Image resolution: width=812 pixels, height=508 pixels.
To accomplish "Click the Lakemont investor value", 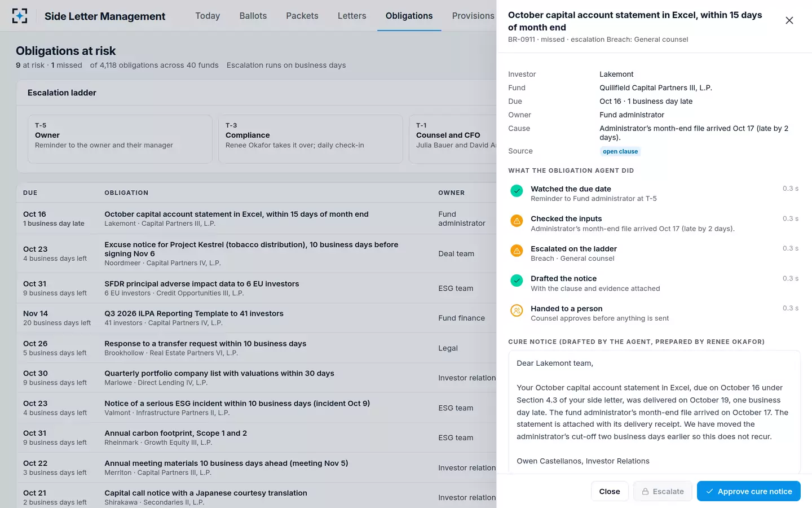I will point(616,75).
